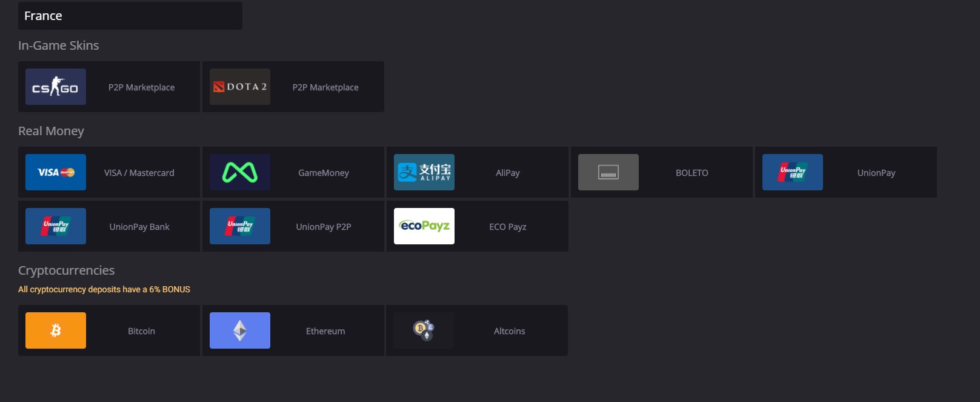Select the "Altcoins" text label
The image size is (980, 402).
pyautogui.click(x=509, y=331)
